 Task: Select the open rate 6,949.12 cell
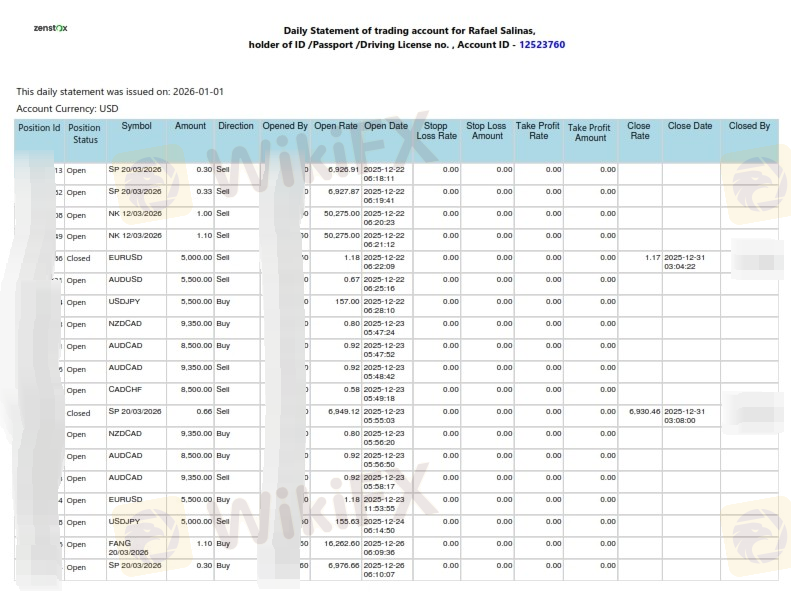(335, 416)
